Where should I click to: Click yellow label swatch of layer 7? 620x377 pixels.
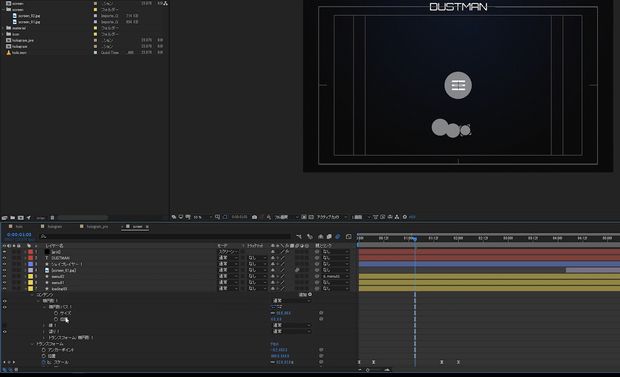point(30,288)
